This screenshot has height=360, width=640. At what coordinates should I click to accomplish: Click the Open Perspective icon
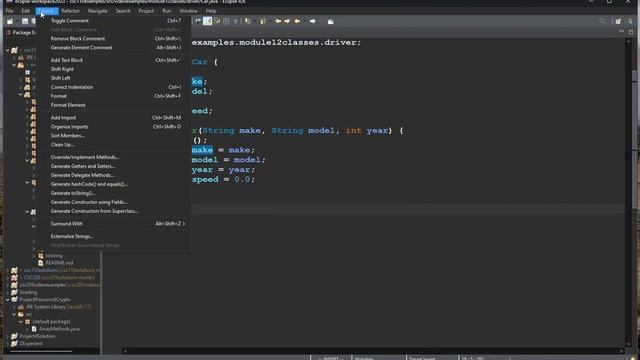pos(618,21)
